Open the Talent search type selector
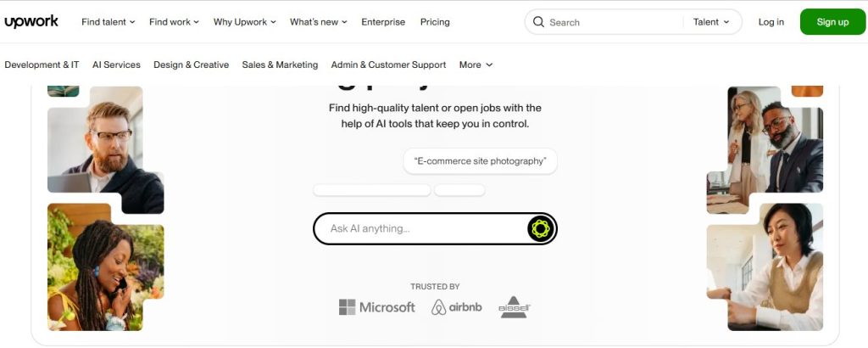Screen dimensions: 868x348 (x=711, y=22)
